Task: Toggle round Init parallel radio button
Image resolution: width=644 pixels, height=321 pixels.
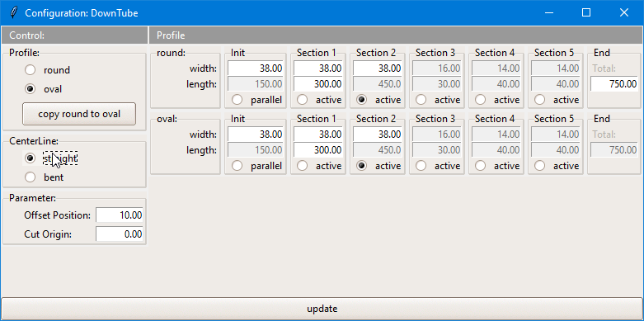Action: coord(237,100)
